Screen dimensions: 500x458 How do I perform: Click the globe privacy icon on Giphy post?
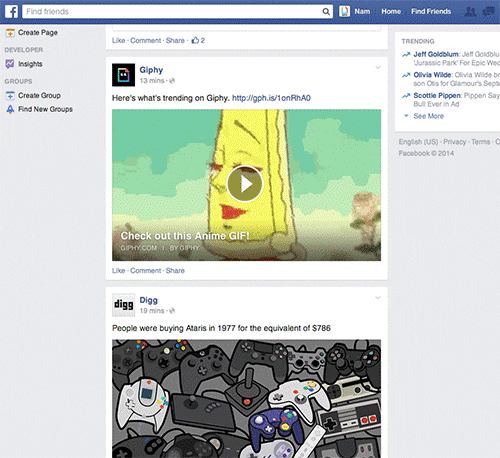pyautogui.click(x=172, y=81)
